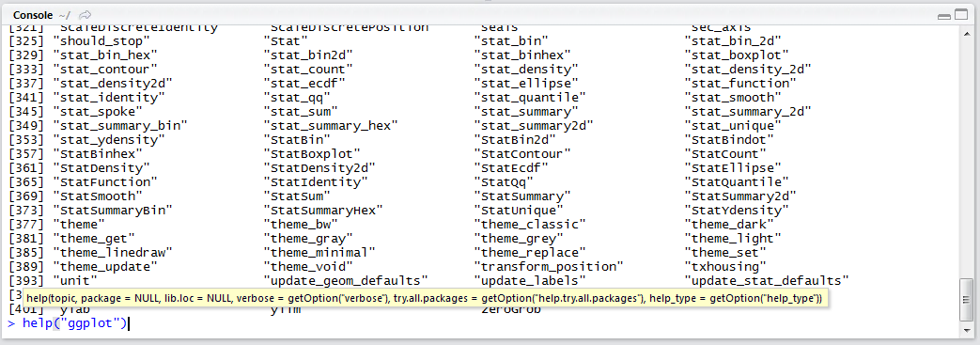980x345 pixels.
Task: Click the "stat_sum" entry
Action: pyautogui.click(x=301, y=111)
